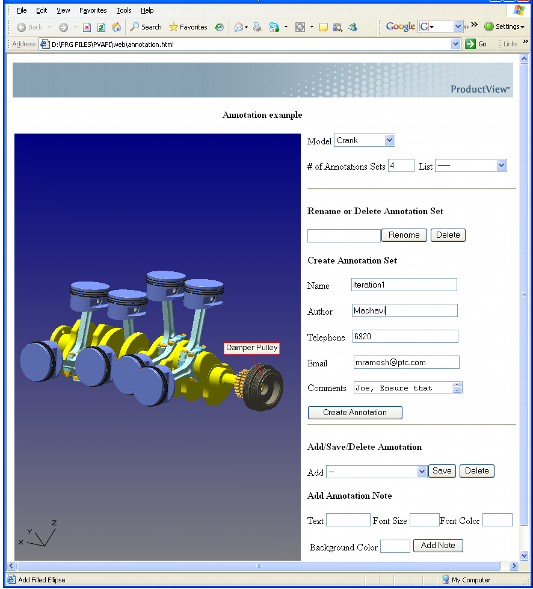The height and width of the screenshot is (589, 533).
Task: Open the Help menu
Action: tap(147, 11)
